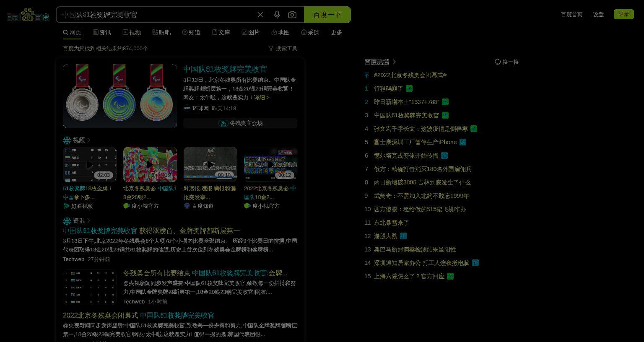Click the 百度一下 search button

click(327, 15)
